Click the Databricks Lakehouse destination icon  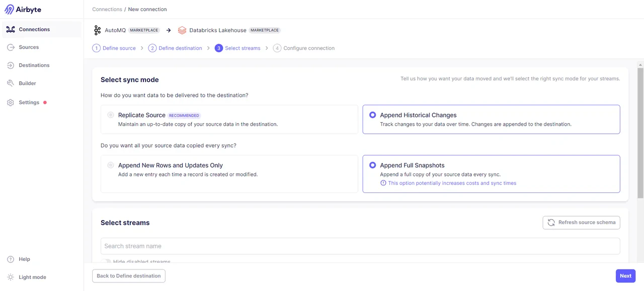point(182,30)
